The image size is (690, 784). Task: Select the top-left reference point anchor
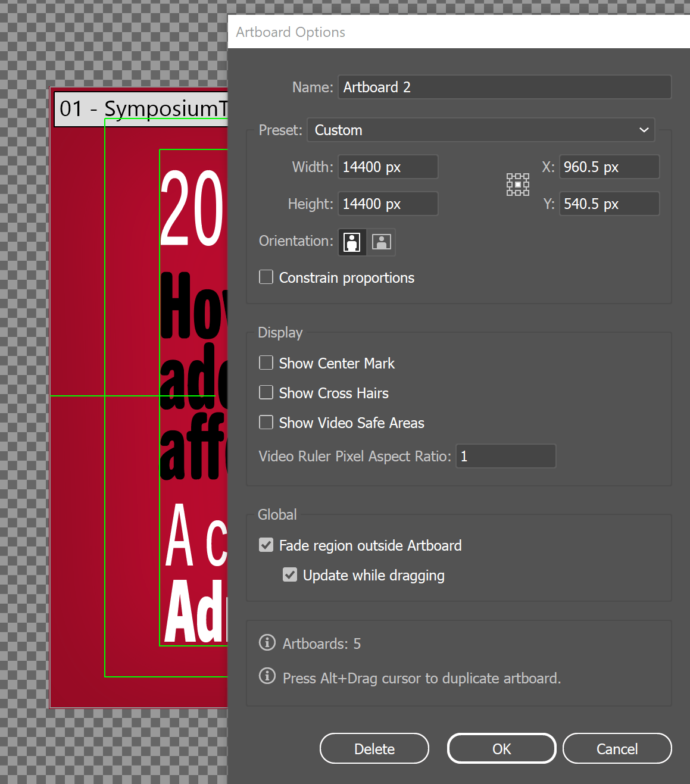click(509, 176)
